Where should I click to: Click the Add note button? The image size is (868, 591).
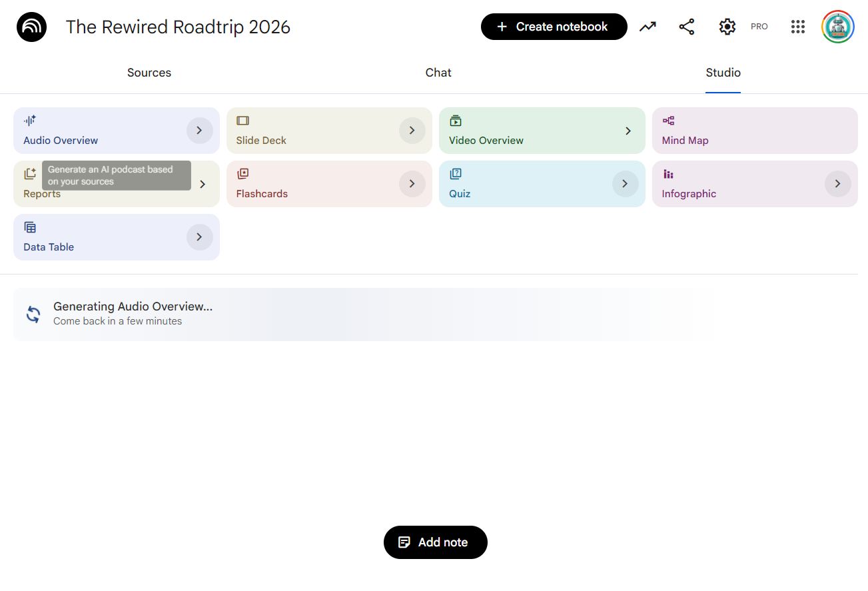click(436, 542)
